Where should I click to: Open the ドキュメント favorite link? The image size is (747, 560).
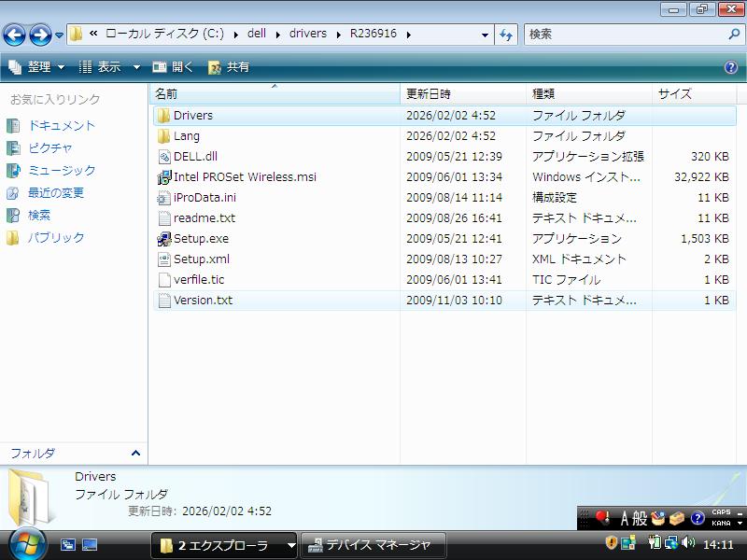point(62,126)
